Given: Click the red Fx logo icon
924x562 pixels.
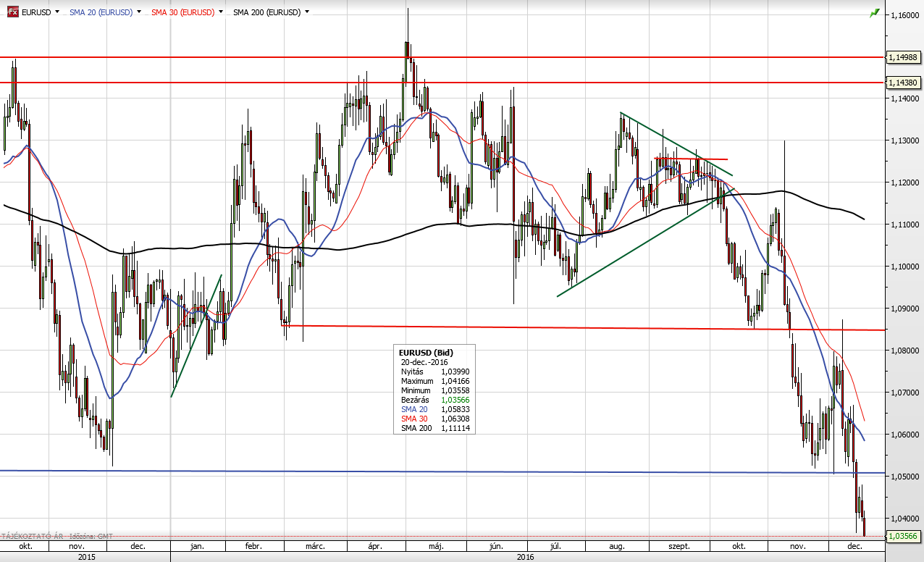Looking at the screenshot, I should [13, 12].
